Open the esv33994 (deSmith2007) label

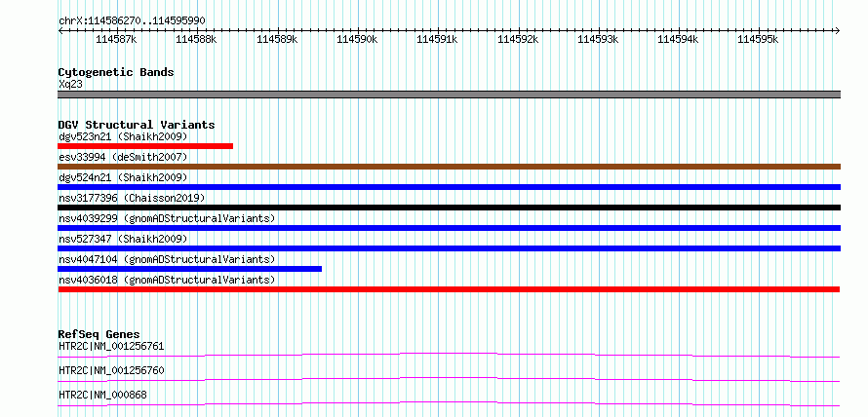coord(123,157)
